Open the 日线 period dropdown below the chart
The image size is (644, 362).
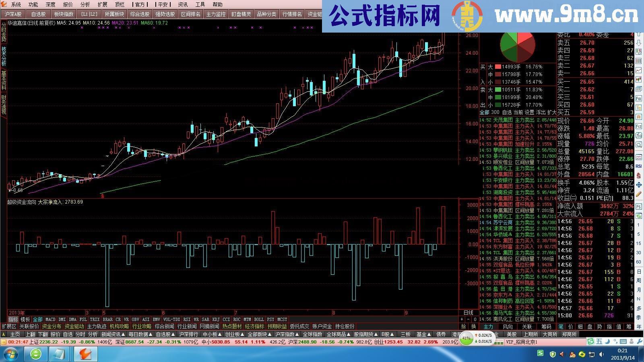click(468, 312)
